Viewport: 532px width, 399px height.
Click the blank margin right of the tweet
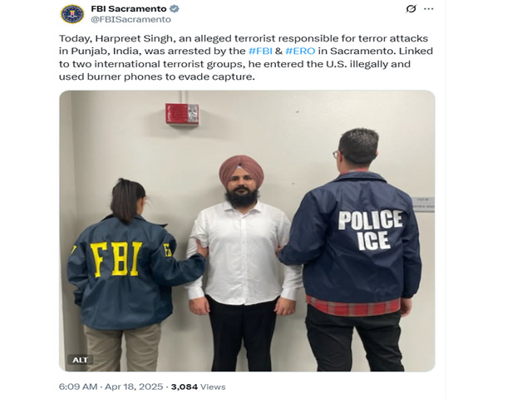click(x=489, y=199)
